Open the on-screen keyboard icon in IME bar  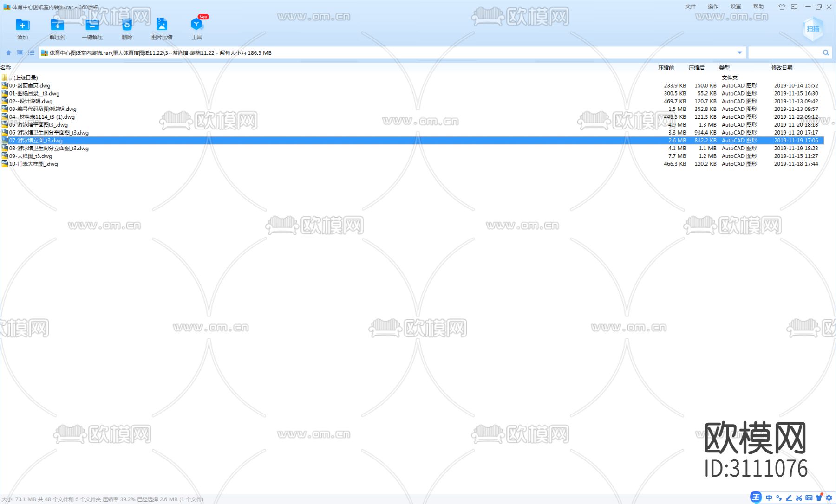click(809, 498)
